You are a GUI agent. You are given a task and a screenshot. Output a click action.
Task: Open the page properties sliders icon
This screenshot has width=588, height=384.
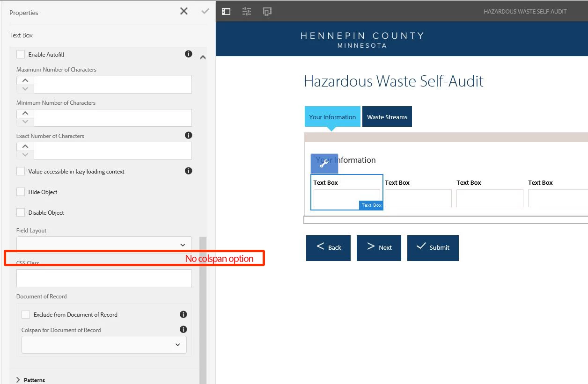pos(247,11)
